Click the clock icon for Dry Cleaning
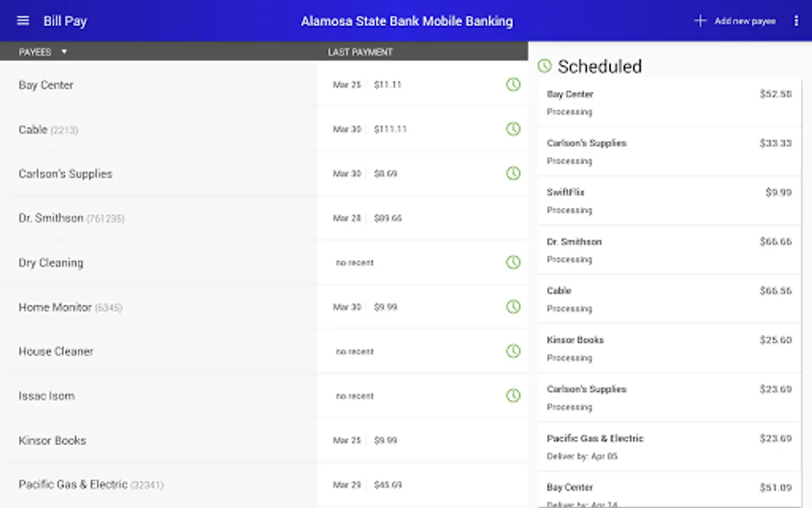Screen dimensions: 812x508 [x=513, y=262]
